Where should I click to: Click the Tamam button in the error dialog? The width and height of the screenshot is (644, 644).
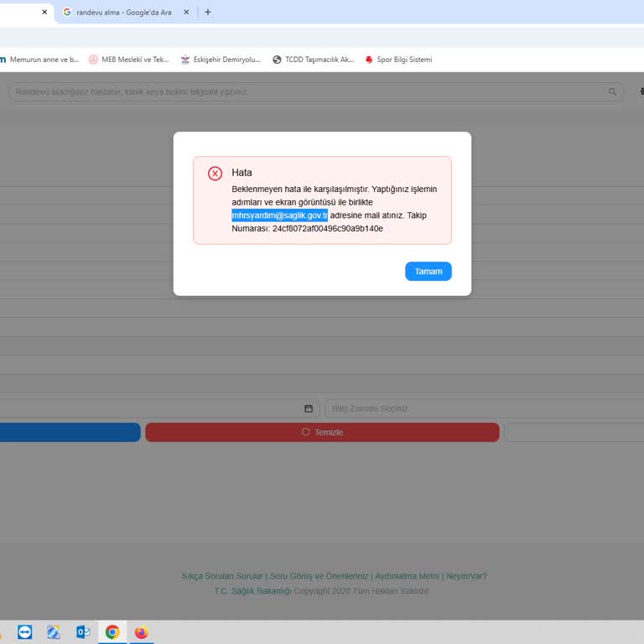click(x=428, y=272)
